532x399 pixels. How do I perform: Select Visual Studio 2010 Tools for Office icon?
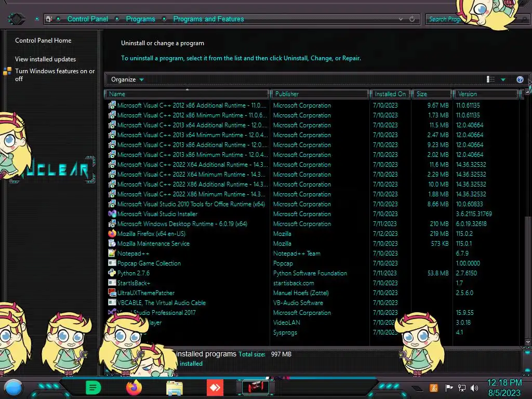coord(112,204)
